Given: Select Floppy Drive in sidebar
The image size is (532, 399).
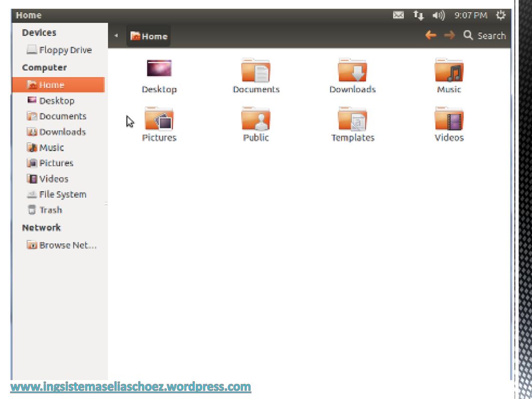Looking at the screenshot, I should (x=59, y=50).
